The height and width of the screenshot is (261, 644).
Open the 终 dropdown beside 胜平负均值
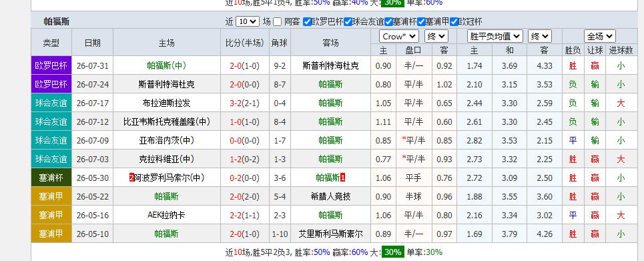pos(540,36)
